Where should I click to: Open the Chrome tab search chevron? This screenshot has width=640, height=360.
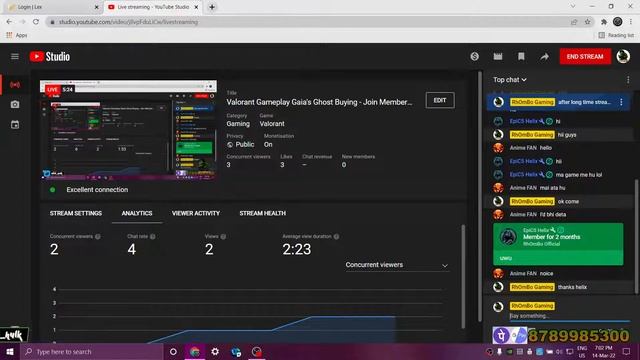point(573,7)
